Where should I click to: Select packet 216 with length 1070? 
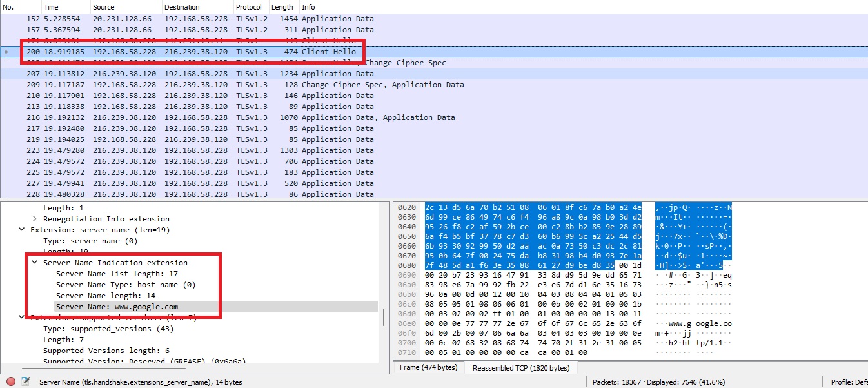pyautogui.click(x=434, y=117)
